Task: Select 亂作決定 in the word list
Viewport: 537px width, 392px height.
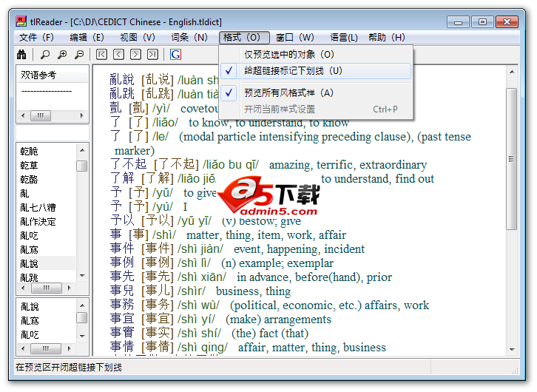Action: tap(38, 221)
